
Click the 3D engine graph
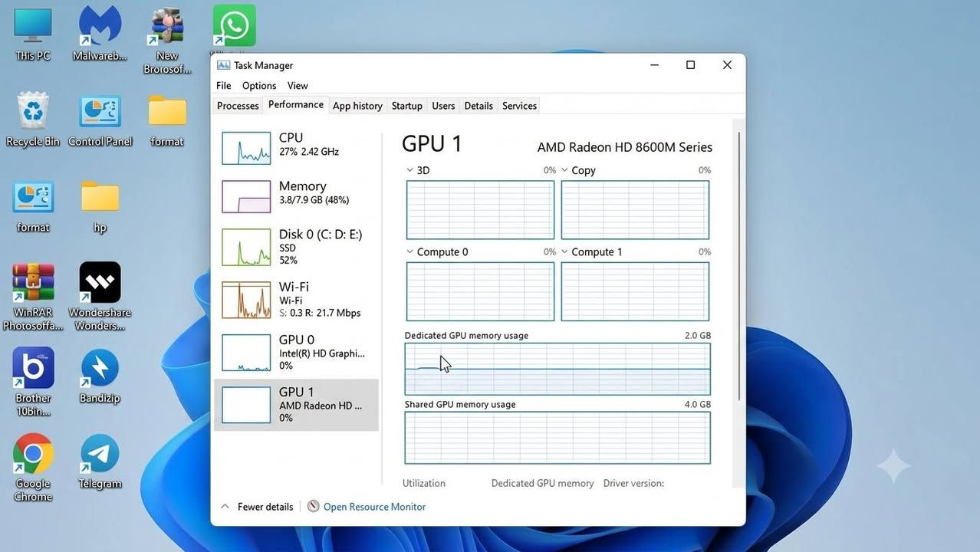(x=480, y=209)
